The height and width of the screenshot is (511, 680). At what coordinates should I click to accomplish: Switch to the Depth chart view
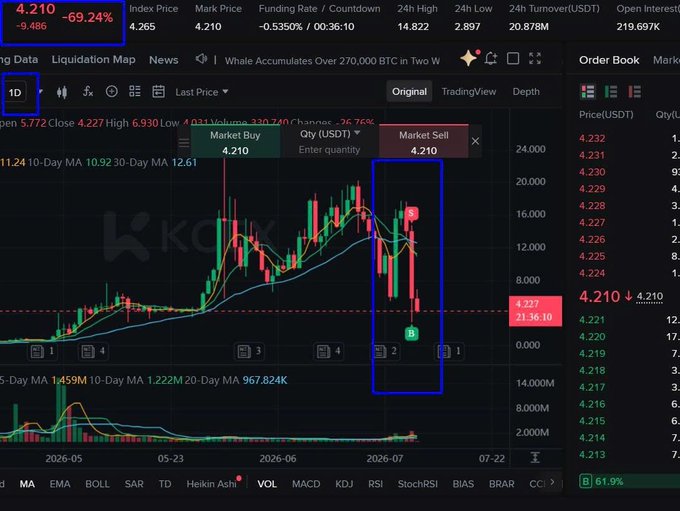coord(526,92)
